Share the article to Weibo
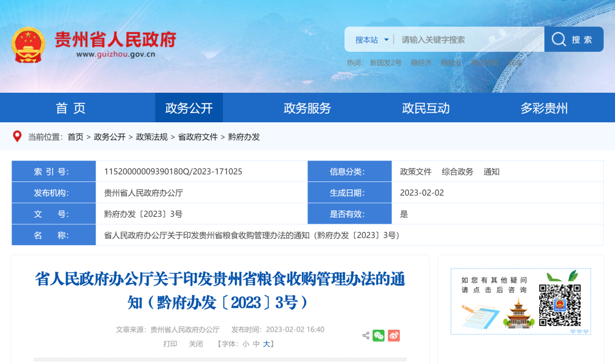615x364 pixels. click(394, 336)
